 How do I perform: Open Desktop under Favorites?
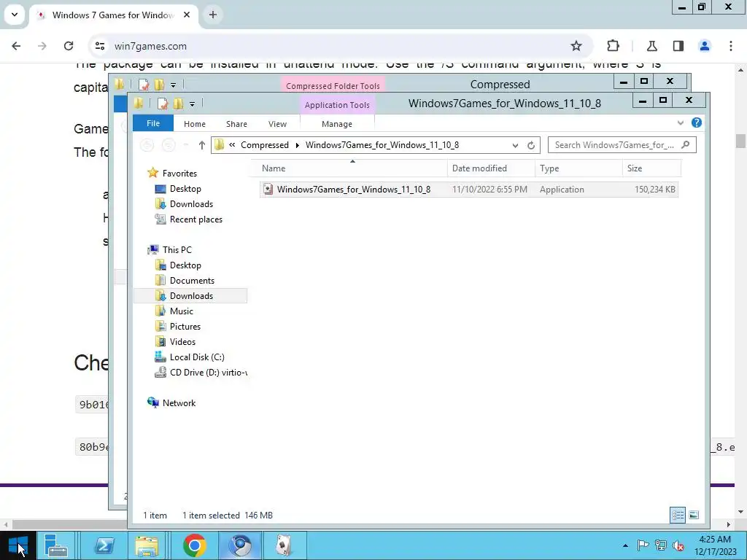click(185, 189)
